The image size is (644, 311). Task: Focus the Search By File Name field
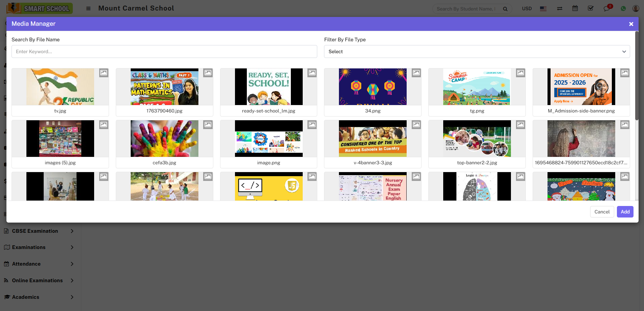pos(164,51)
